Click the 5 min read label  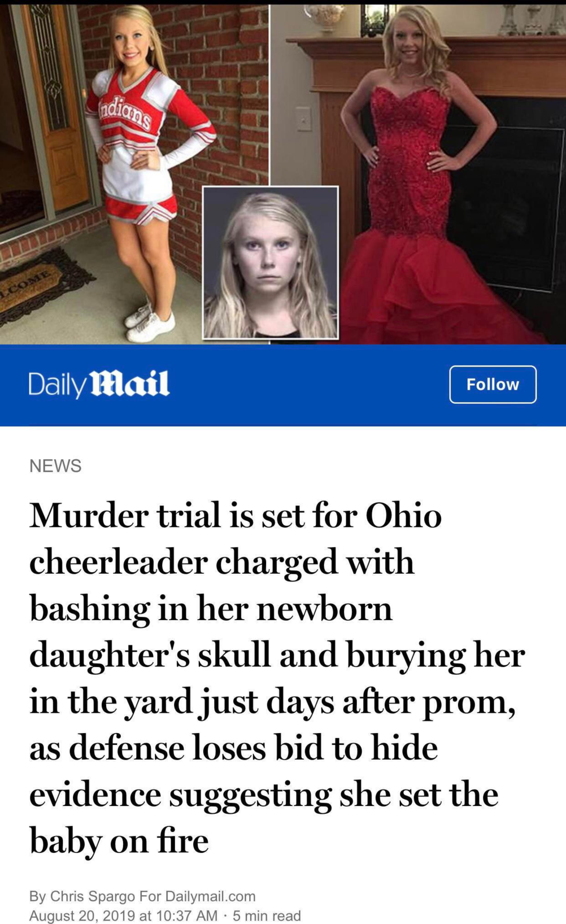267,915
